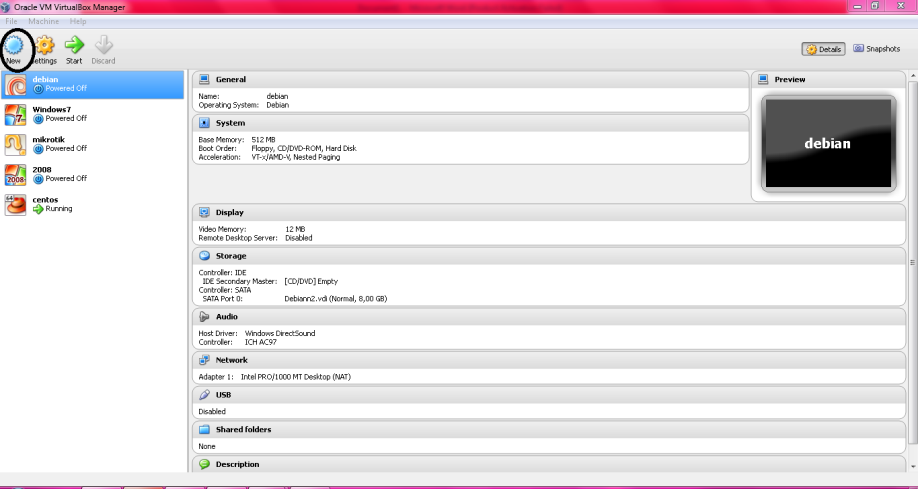Select the mikrotik VM in the list
Image resolution: width=918 pixels, height=489 pixels.
(93, 145)
